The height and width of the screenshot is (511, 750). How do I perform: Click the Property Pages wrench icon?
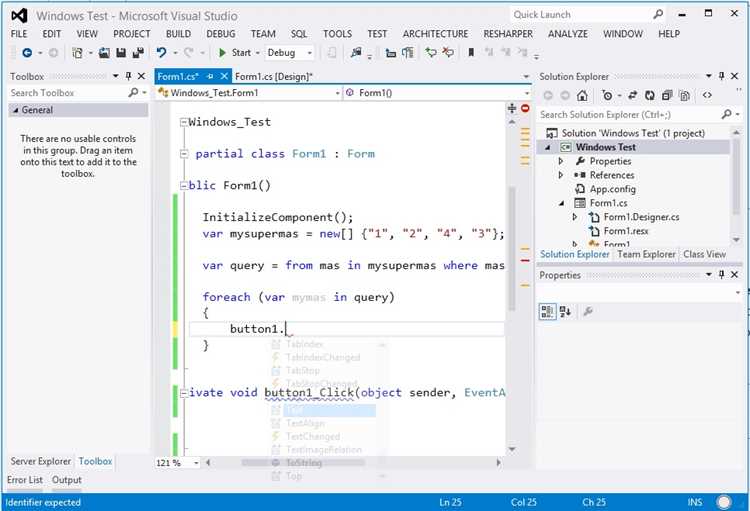pos(588,311)
